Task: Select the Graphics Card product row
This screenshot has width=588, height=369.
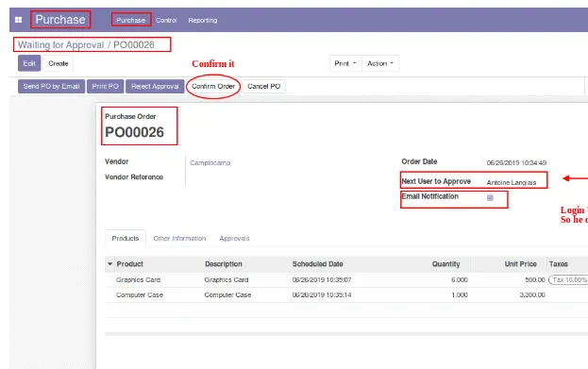Action: tap(347, 279)
